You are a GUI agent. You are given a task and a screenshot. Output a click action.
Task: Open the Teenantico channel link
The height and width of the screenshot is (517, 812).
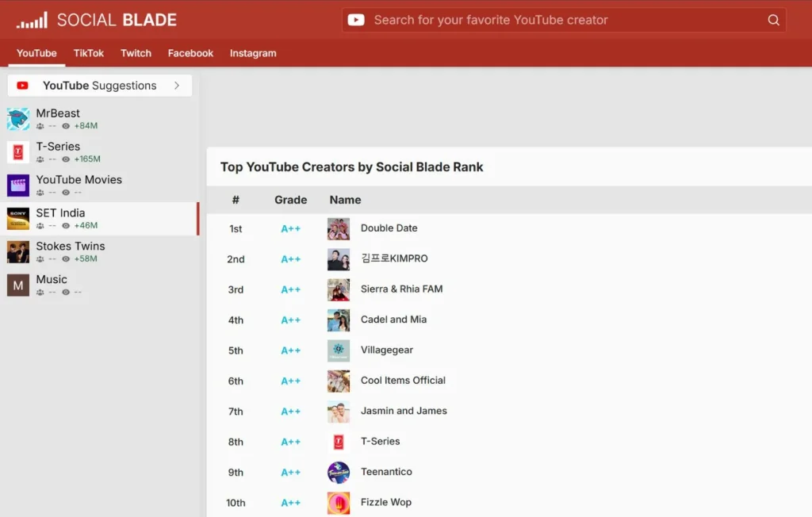(x=386, y=472)
